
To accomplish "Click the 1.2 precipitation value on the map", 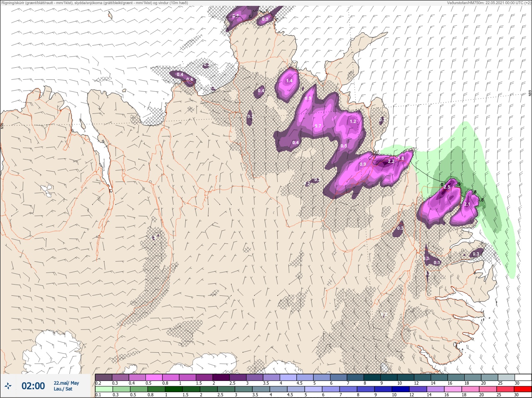I will [353, 122].
